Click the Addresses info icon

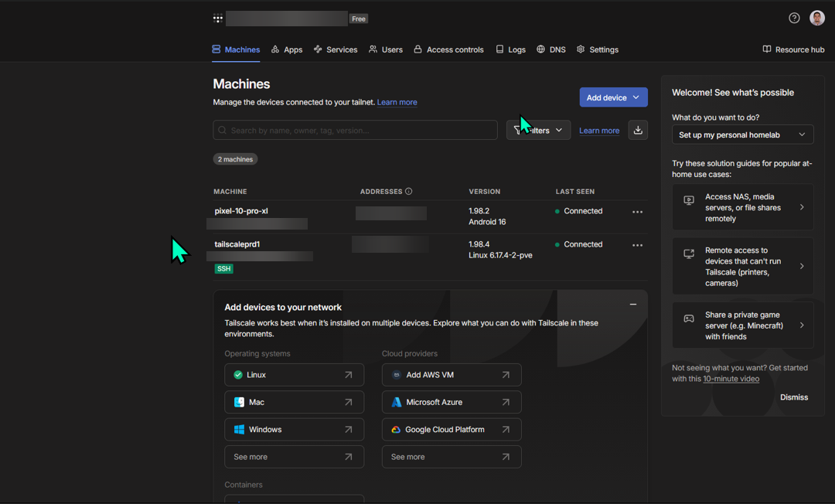(x=408, y=192)
